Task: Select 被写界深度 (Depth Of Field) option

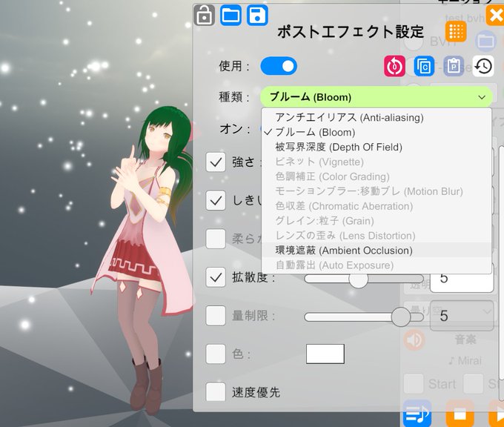Action: pyautogui.click(x=377, y=147)
